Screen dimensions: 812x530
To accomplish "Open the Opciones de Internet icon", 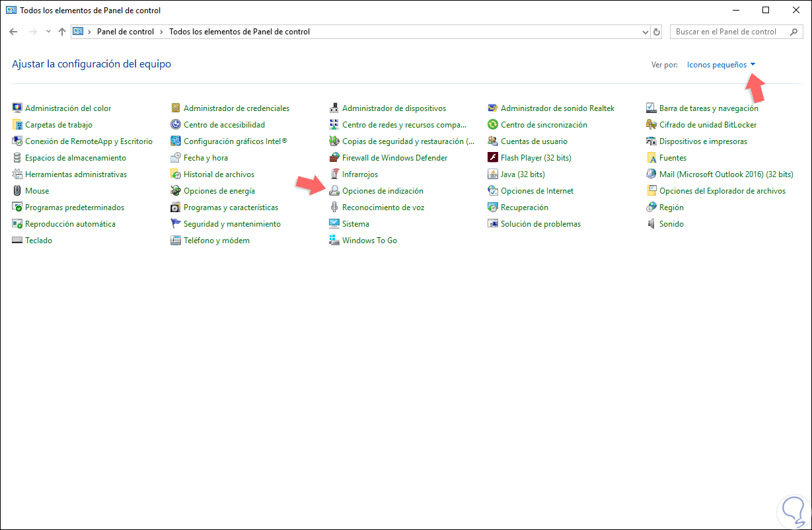I will [493, 191].
